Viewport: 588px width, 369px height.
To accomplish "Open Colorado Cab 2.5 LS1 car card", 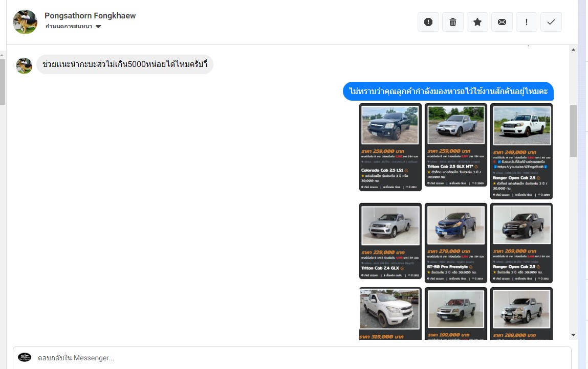I will (390, 147).
